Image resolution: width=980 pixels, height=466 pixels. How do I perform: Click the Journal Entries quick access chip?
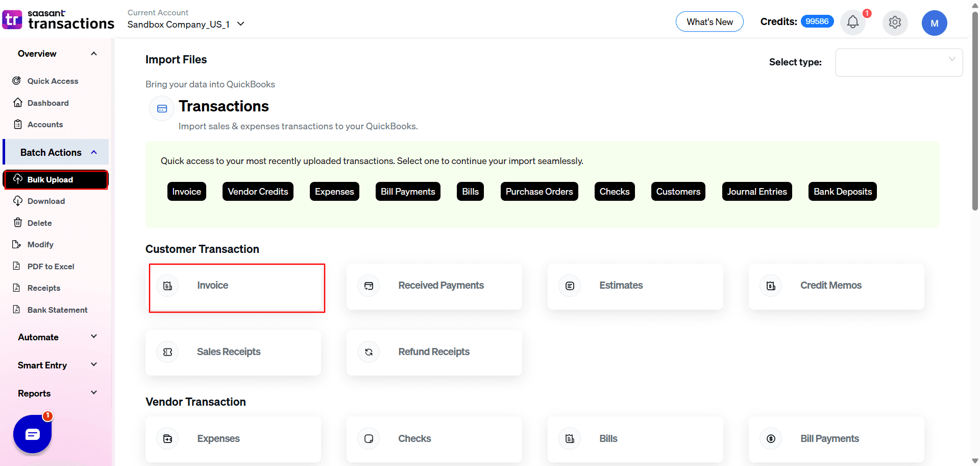[757, 192]
